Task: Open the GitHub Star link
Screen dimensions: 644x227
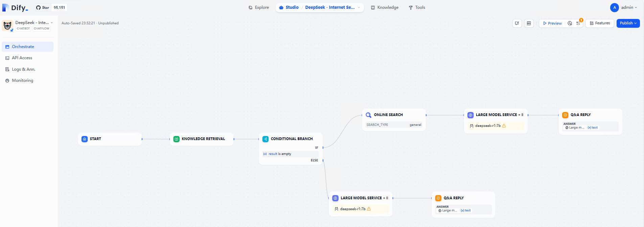Action: (x=43, y=7)
